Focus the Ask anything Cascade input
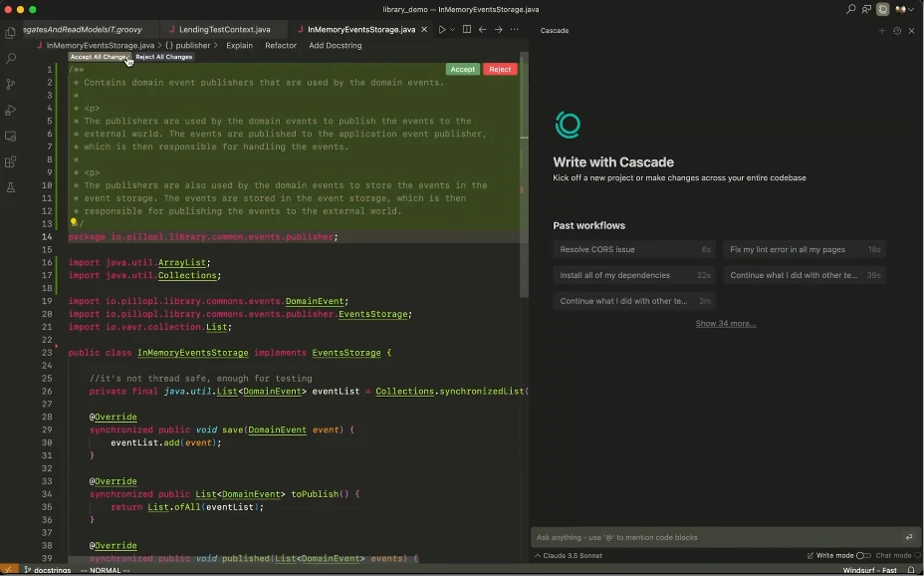924x576 pixels. (x=719, y=537)
